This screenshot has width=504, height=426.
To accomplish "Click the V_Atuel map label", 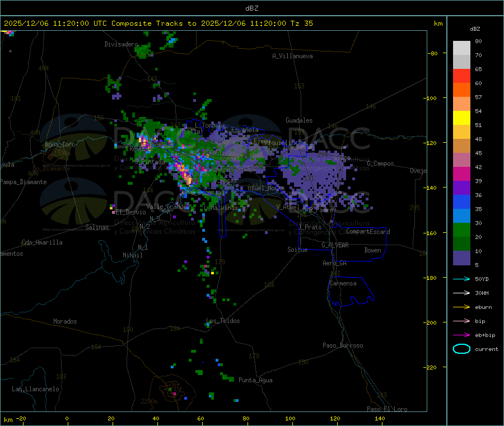I will (288, 207).
